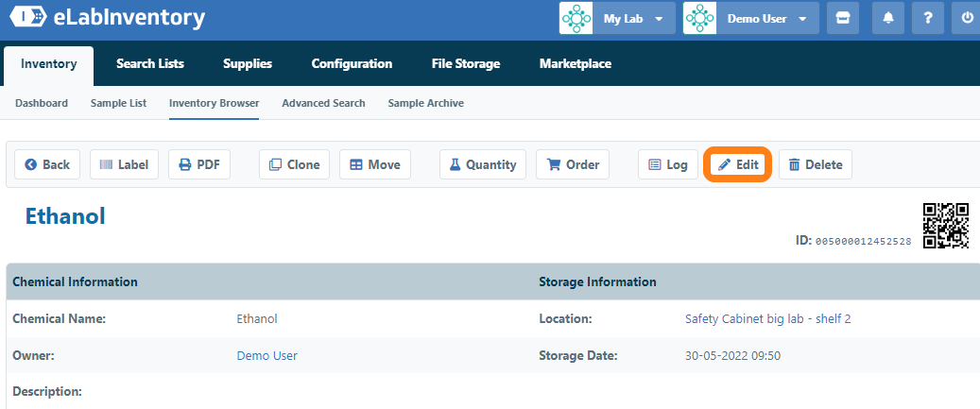The width and height of the screenshot is (980, 409).
Task: Clone the Ethanol sample
Action: 294,164
